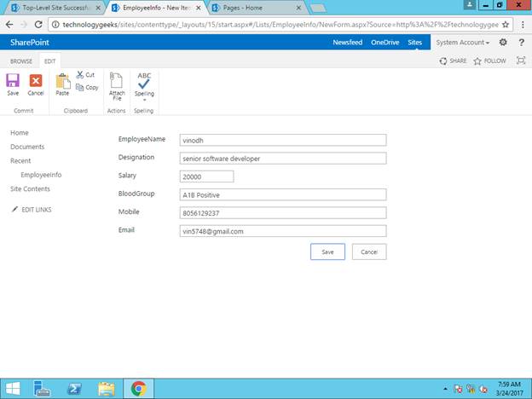Click the Cut scissors icon
Image resolution: width=532 pixels, height=399 pixels.
pos(80,75)
